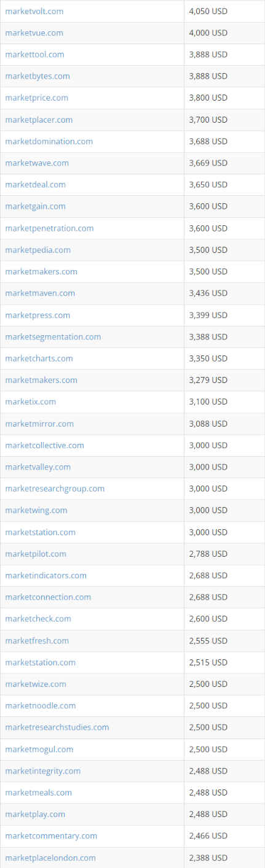Open marketresearchgroup.com listing

point(55,489)
